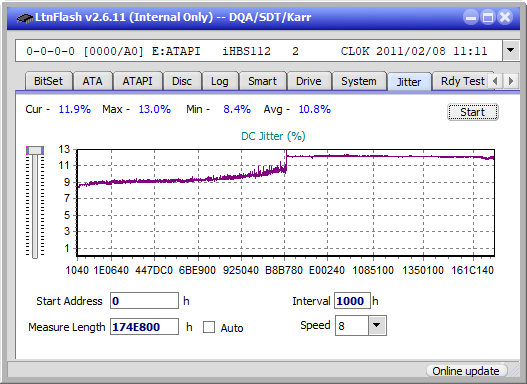The image size is (527, 384).
Task: Click the LtnFlash chip icon in title bar
Action: click(24, 17)
